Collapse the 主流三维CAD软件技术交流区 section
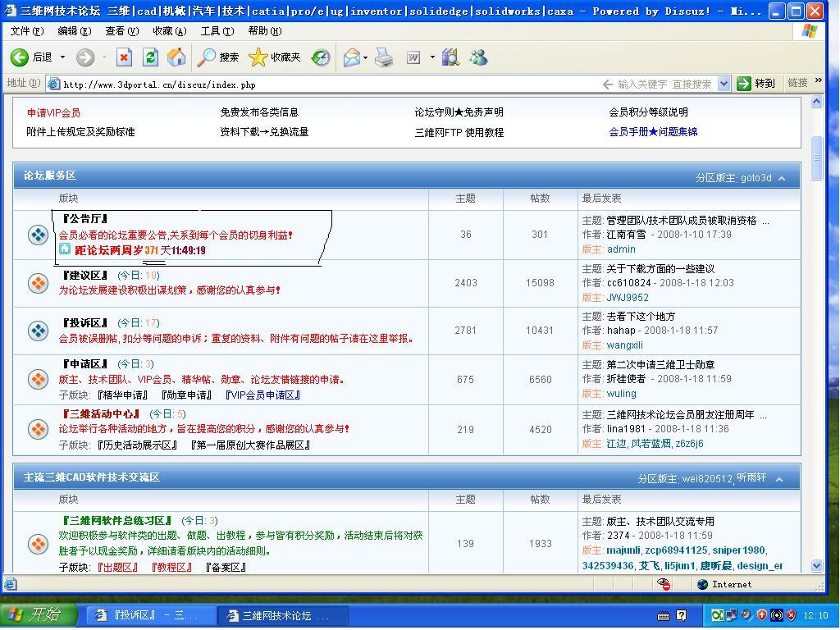Screen dimensions: 840x630 (779, 479)
